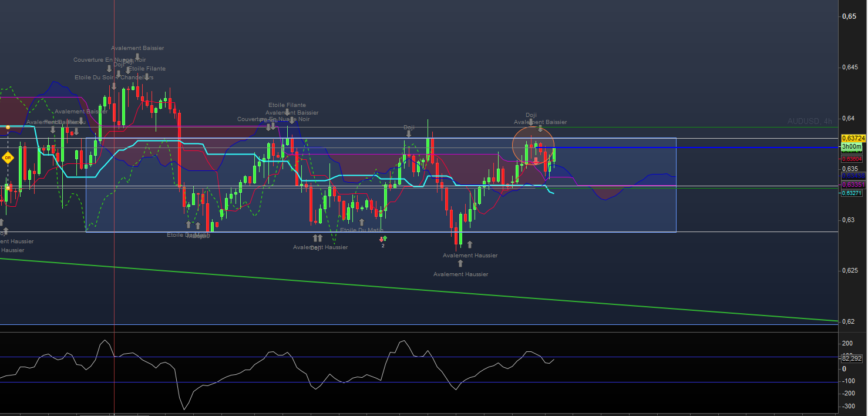The image size is (868, 416).
Task: Click the magenta 0,63351 price label
Action: coord(852,184)
